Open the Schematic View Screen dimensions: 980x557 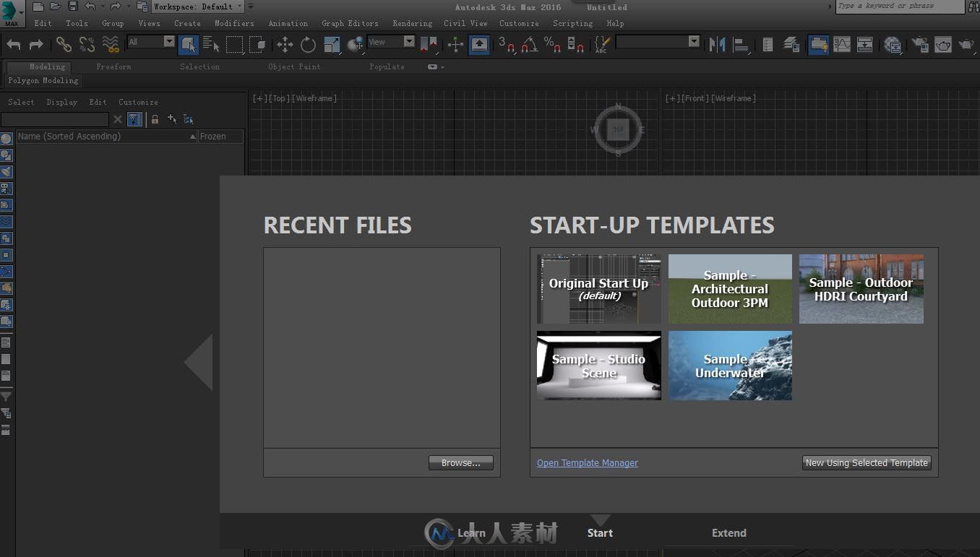click(865, 45)
